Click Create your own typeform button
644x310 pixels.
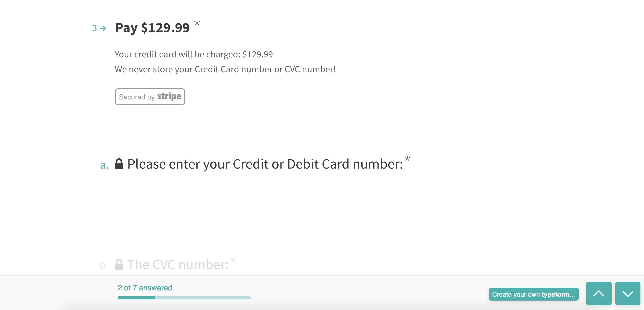pyautogui.click(x=534, y=294)
